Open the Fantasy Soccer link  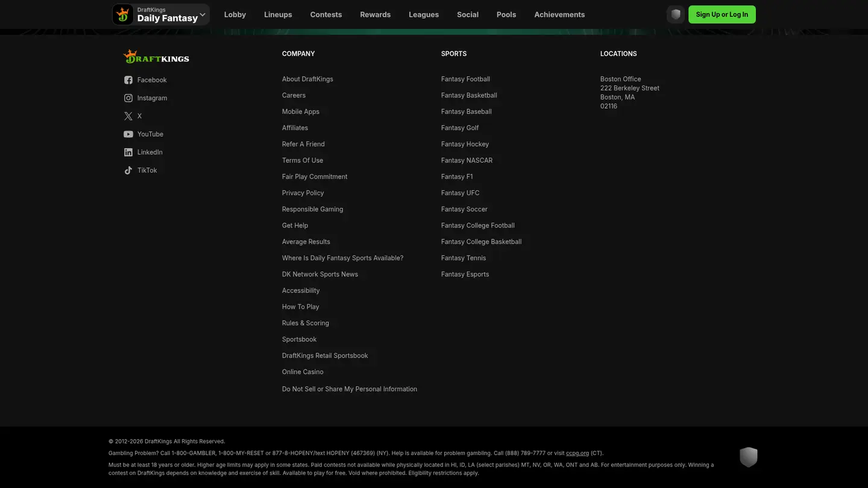(464, 209)
